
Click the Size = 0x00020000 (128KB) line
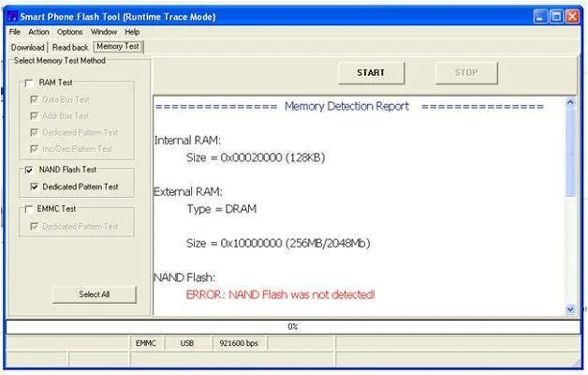click(256, 157)
